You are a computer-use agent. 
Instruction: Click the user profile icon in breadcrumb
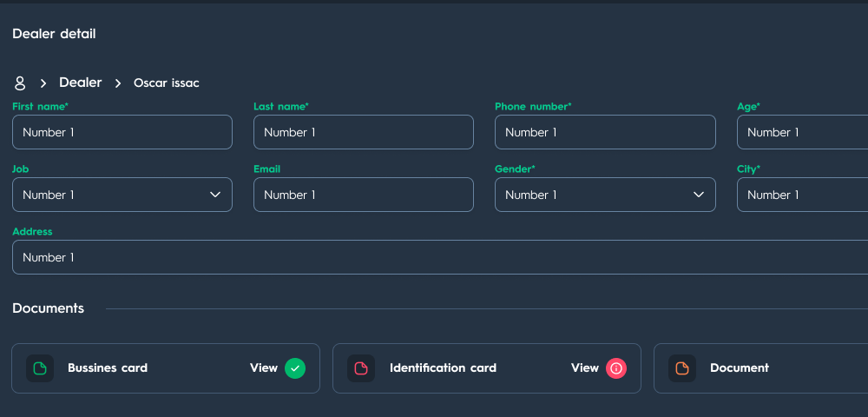(x=19, y=83)
